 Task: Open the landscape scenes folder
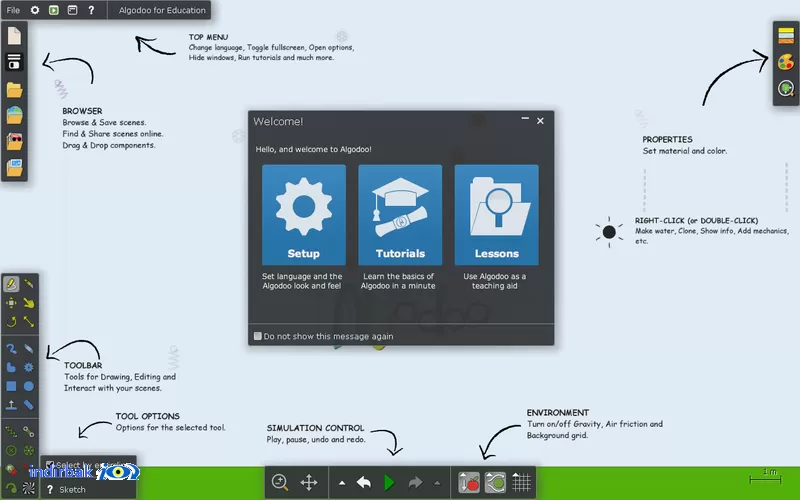click(14, 115)
